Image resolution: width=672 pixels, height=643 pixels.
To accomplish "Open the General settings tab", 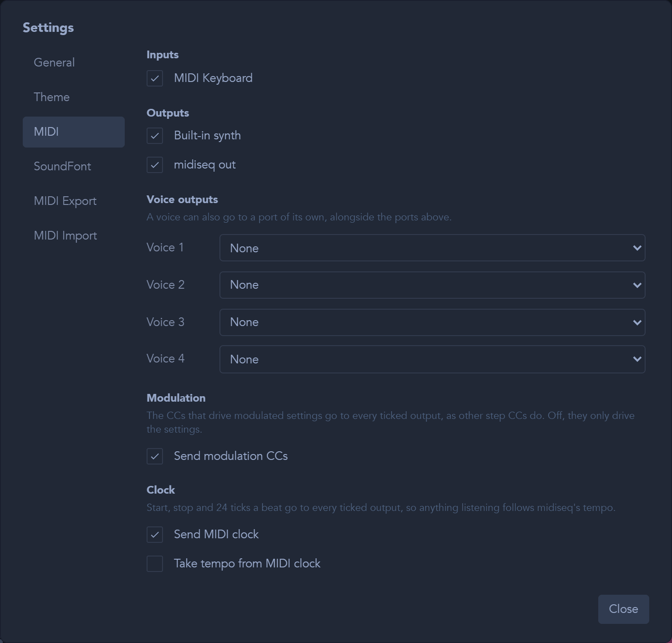I will coord(74,63).
